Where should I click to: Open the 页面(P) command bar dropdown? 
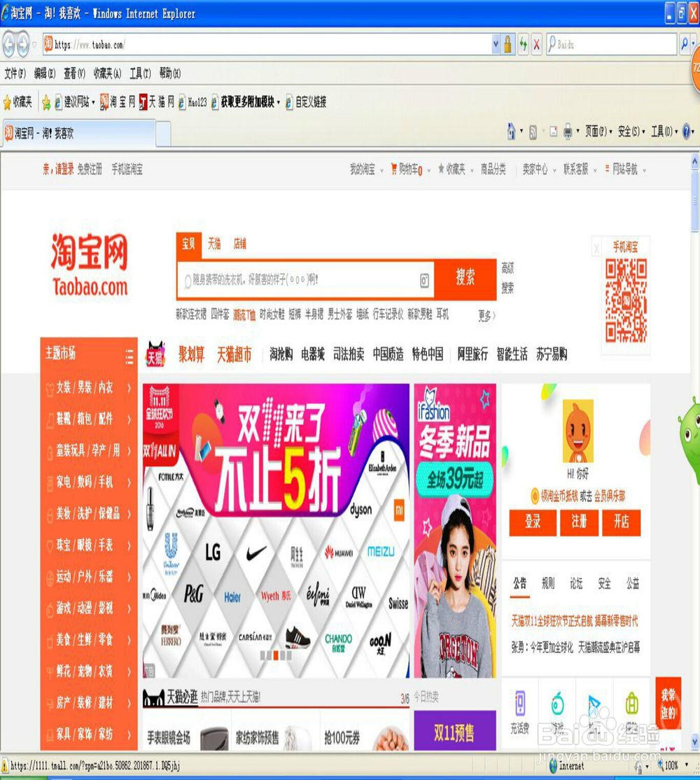(x=598, y=132)
